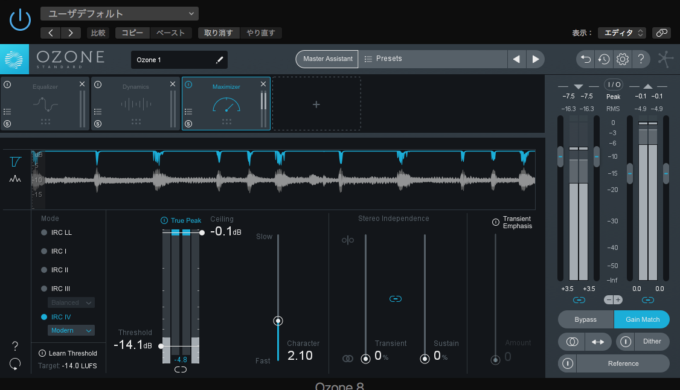Enable True Peak limiting
680x390 pixels.
click(181, 220)
